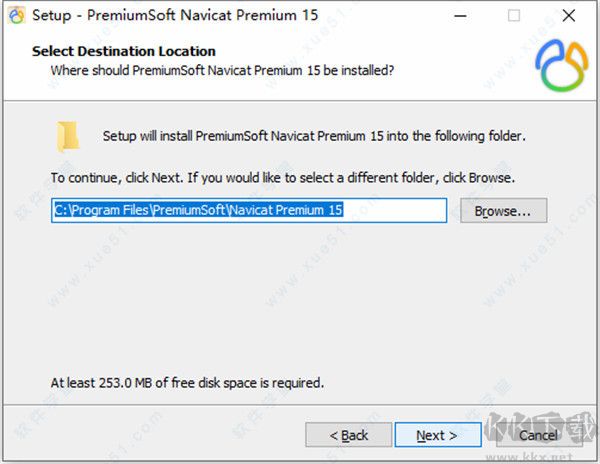Minimize the Setup window

tap(463, 16)
